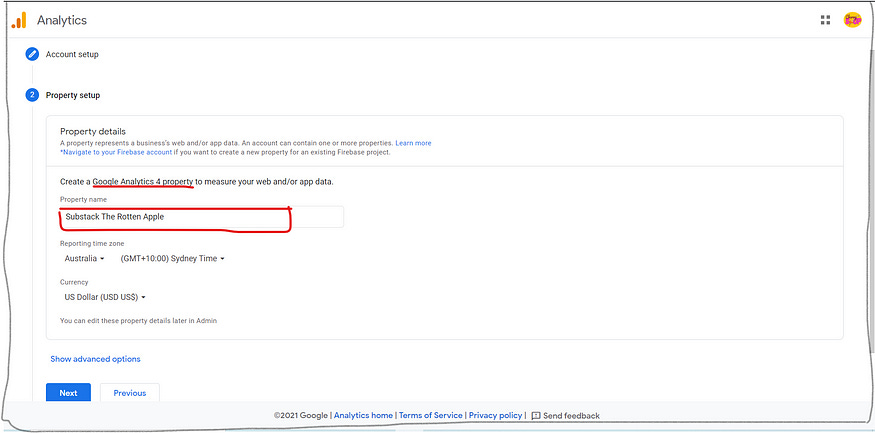Click the Currency label
Viewport: 875px width, 433px height.
coord(74,282)
